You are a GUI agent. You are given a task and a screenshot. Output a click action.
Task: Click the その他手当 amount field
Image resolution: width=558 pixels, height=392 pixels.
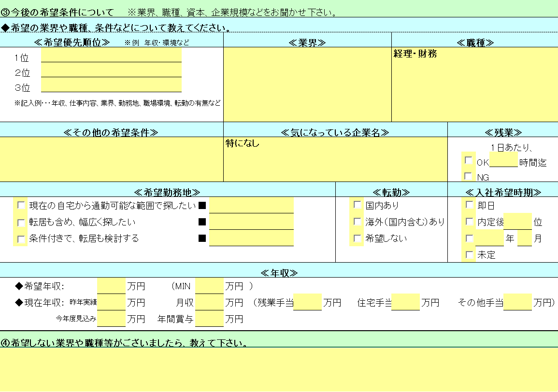click(x=518, y=302)
